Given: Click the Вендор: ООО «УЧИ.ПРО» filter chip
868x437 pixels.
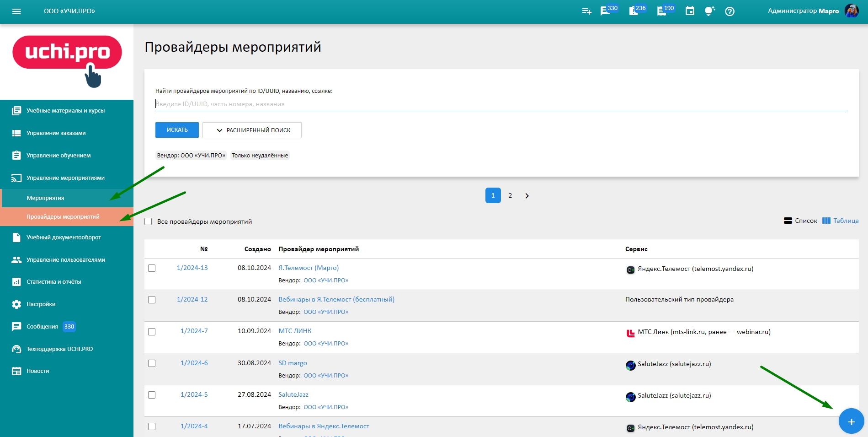Looking at the screenshot, I should coord(191,156).
